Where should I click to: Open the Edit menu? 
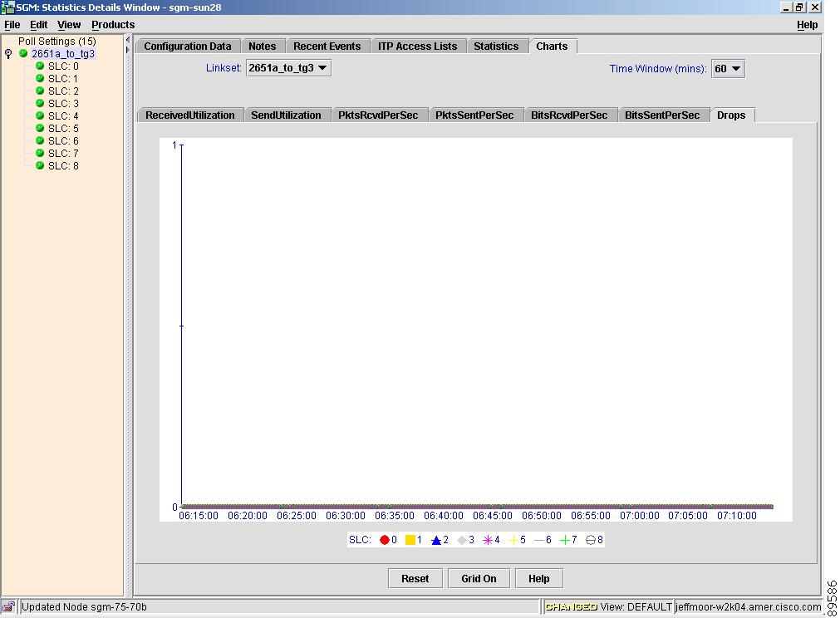[x=38, y=25]
